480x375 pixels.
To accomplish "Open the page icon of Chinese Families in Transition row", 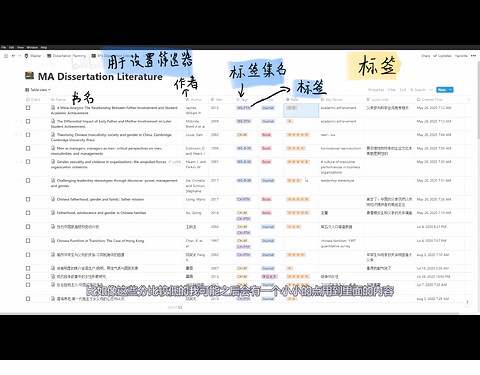I will (53, 241).
